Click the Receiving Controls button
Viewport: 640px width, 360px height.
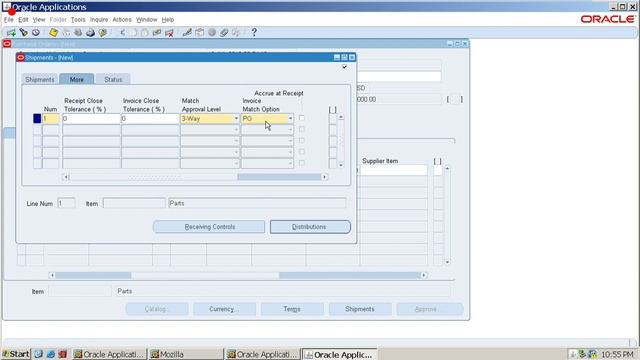[x=209, y=227]
